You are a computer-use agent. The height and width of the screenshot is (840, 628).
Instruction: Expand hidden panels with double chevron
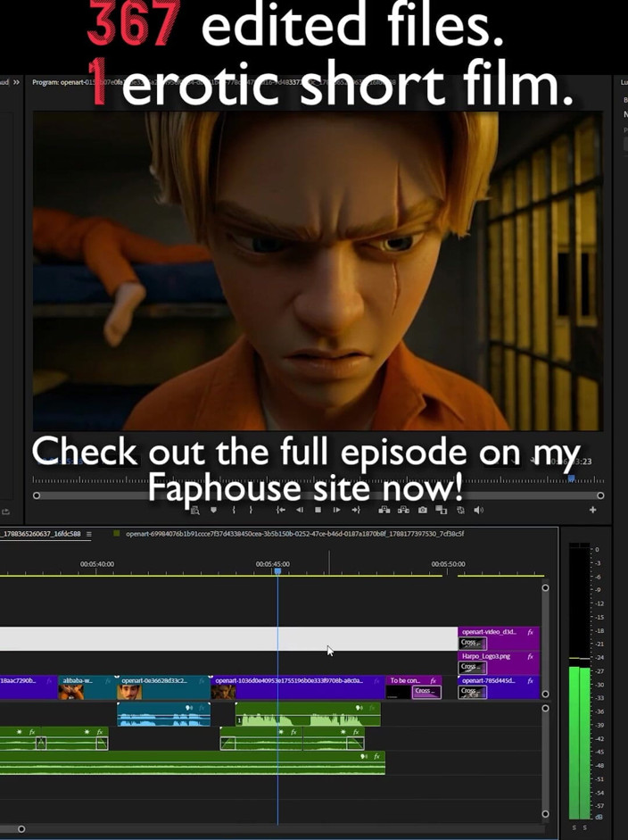(x=16, y=82)
